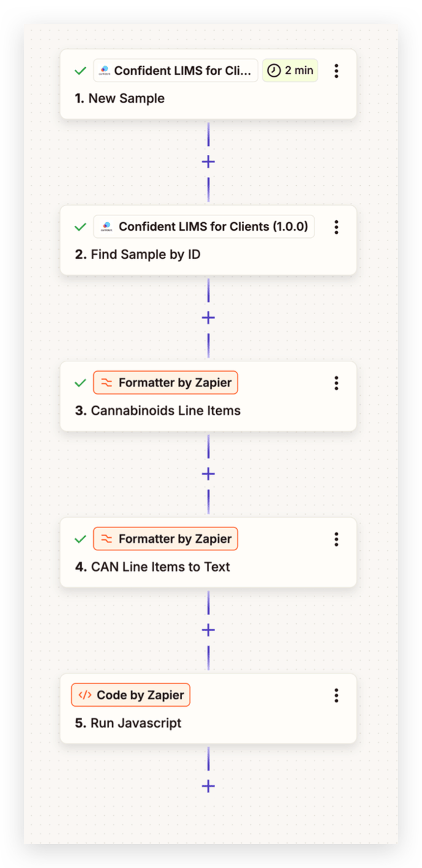
Task: Add a step after CAN Line Items to Text using the plus icon
Action: click(209, 630)
